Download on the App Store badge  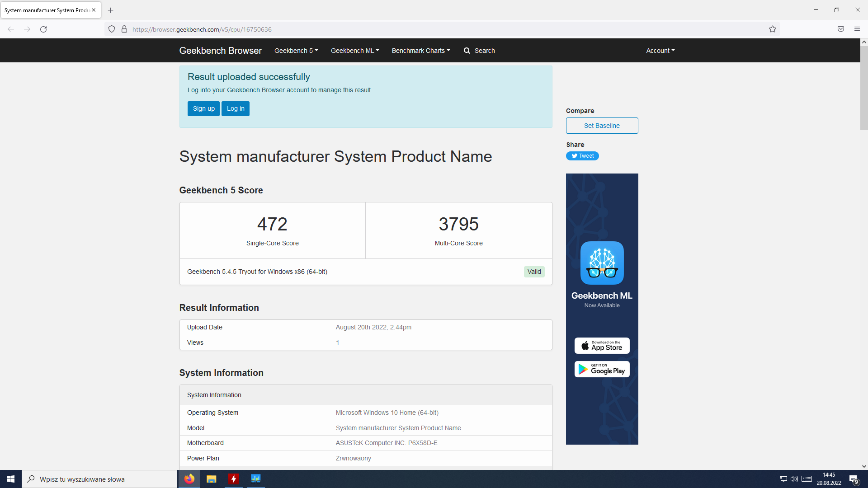[x=602, y=346]
